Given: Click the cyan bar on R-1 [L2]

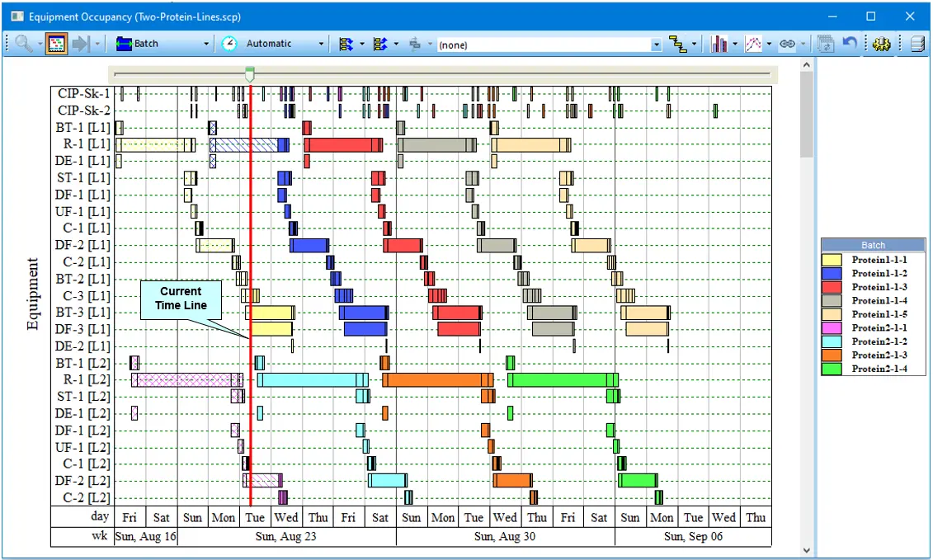Looking at the screenshot, I should [x=313, y=379].
